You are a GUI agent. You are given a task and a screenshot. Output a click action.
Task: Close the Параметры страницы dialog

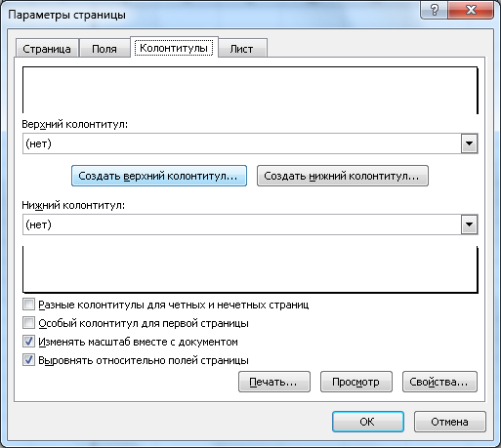[471, 10]
